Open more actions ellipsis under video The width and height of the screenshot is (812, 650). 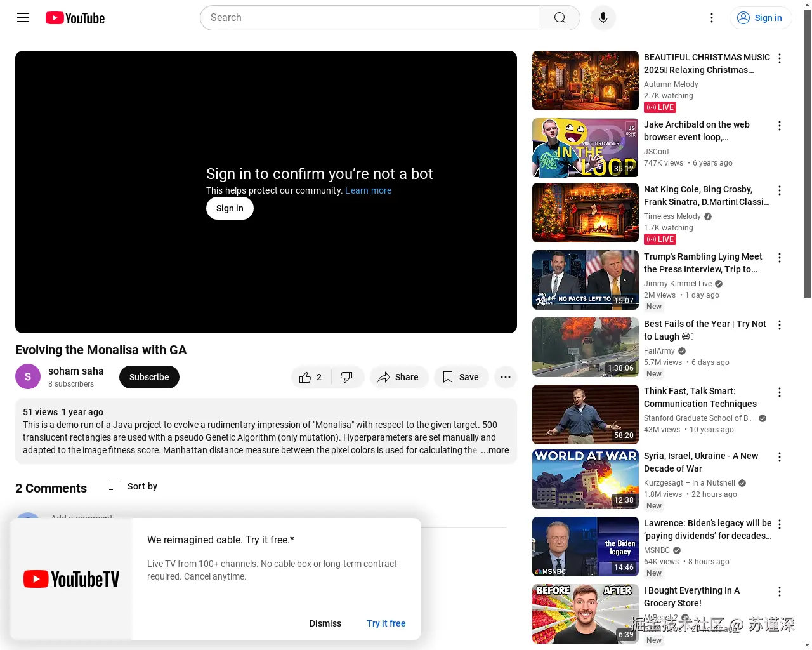[x=505, y=377]
